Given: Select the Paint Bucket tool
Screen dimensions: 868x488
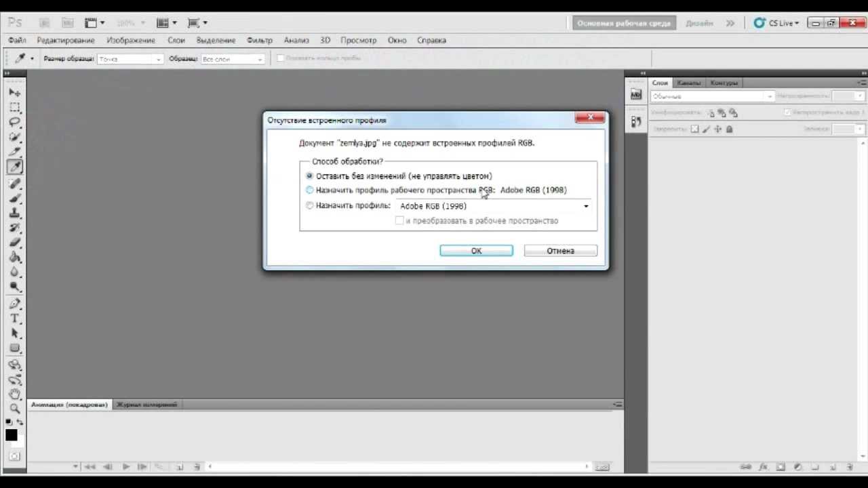Looking at the screenshot, I should 14,258.
